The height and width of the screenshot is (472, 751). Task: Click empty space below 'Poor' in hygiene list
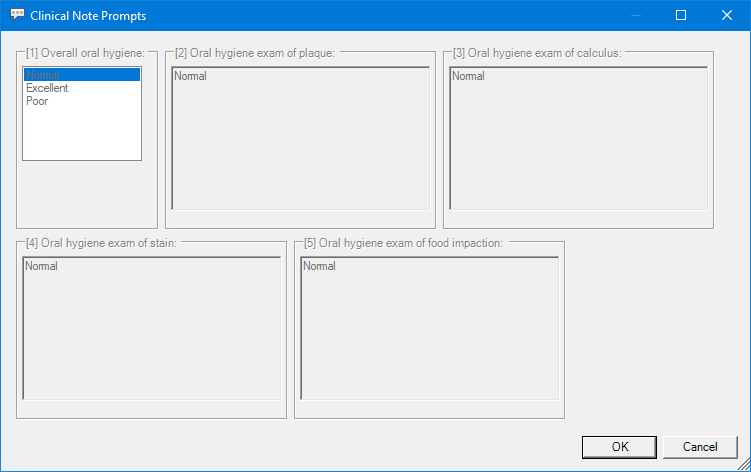coord(81,135)
